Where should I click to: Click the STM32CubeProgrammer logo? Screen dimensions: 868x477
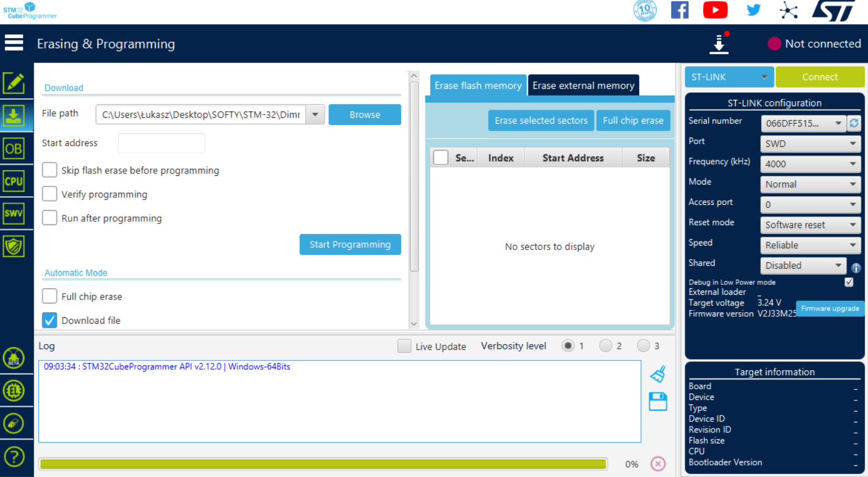(30, 10)
